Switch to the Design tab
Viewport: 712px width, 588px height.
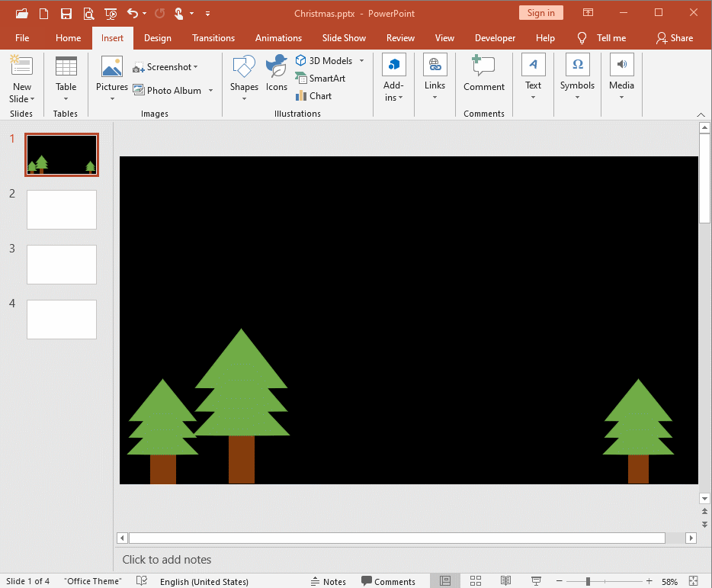click(x=158, y=37)
